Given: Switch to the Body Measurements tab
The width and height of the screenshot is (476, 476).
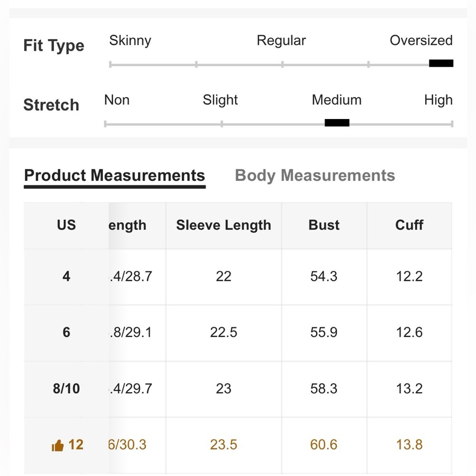Looking at the screenshot, I should pos(315,175).
